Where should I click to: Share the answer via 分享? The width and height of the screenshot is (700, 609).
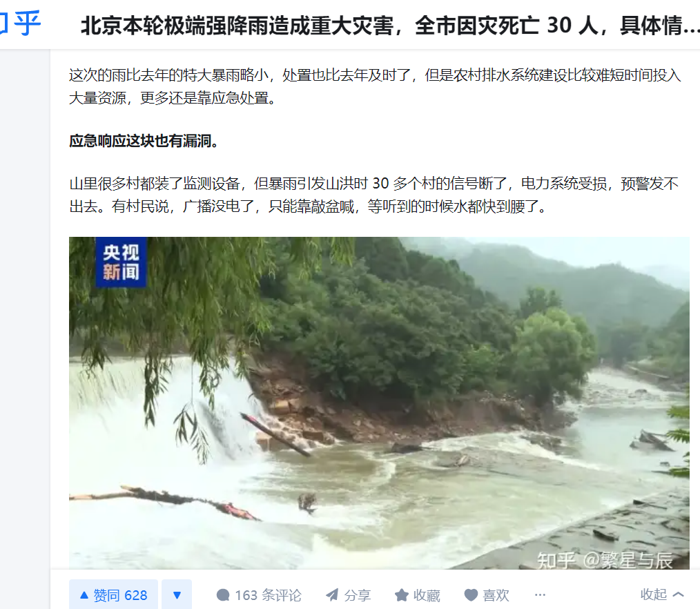[x=348, y=594]
